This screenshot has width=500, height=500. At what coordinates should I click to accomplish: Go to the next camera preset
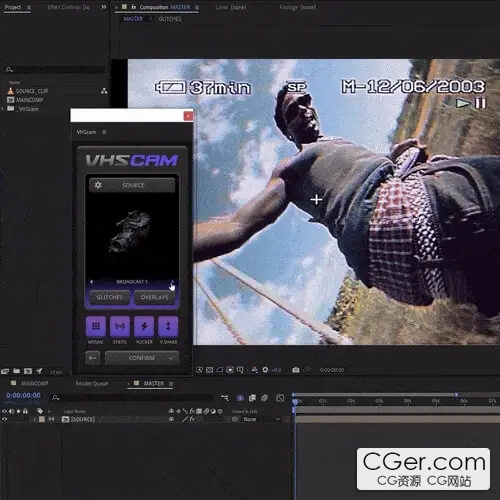pyautogui.click(x=172, y=282)
